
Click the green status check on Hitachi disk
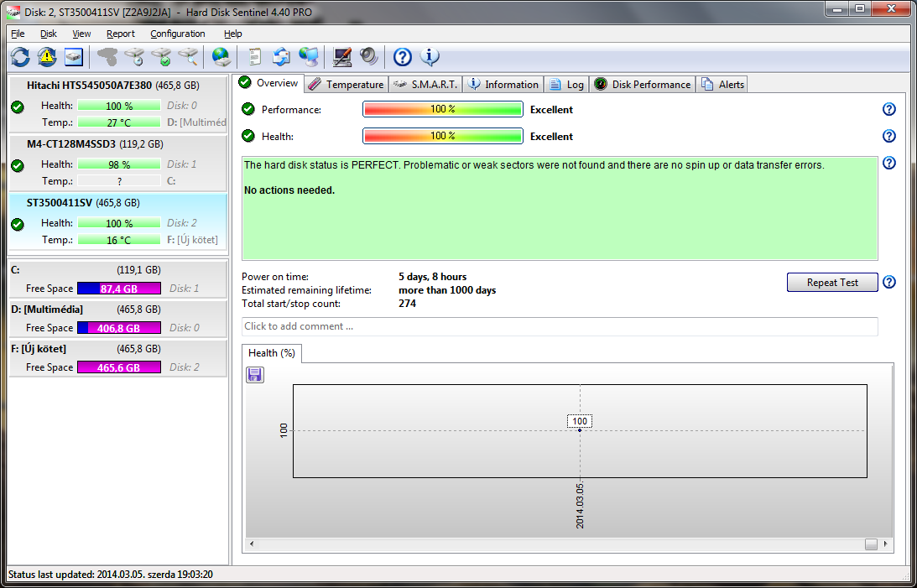point(18,107)
